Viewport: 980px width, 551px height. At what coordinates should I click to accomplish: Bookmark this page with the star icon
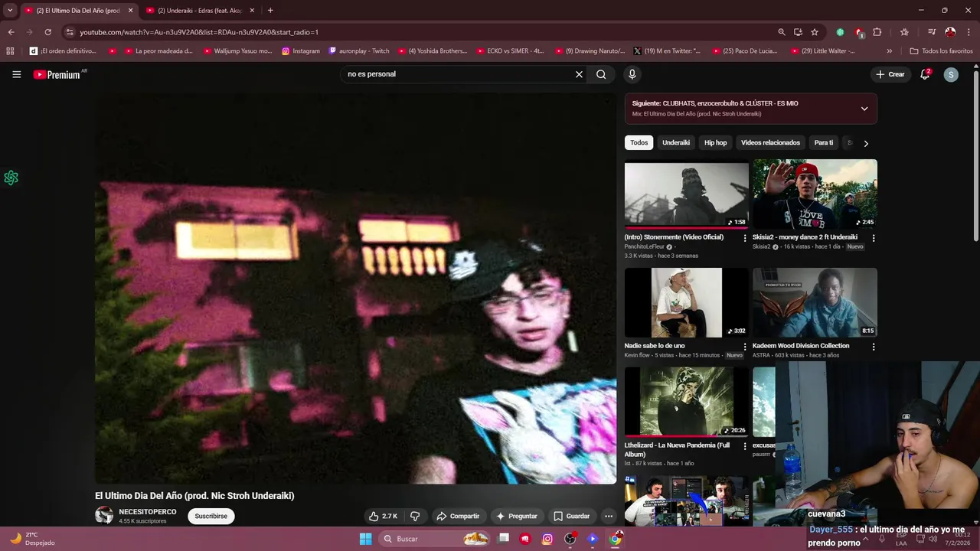pyautogui.click(x=815, y=32)
